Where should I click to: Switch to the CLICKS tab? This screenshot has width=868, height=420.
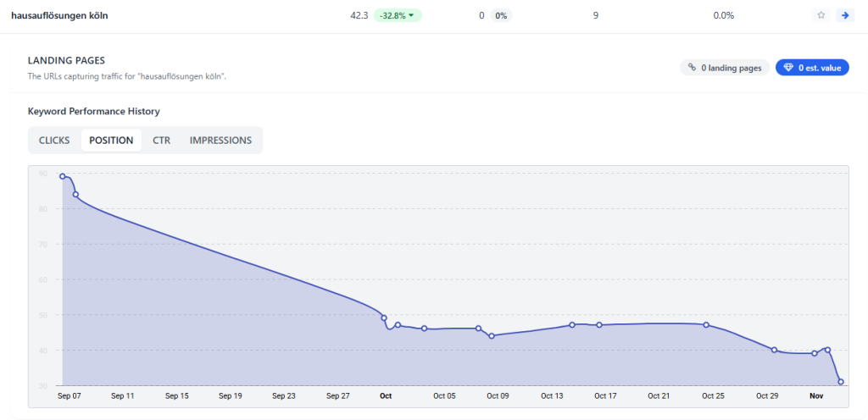point(54,141)
